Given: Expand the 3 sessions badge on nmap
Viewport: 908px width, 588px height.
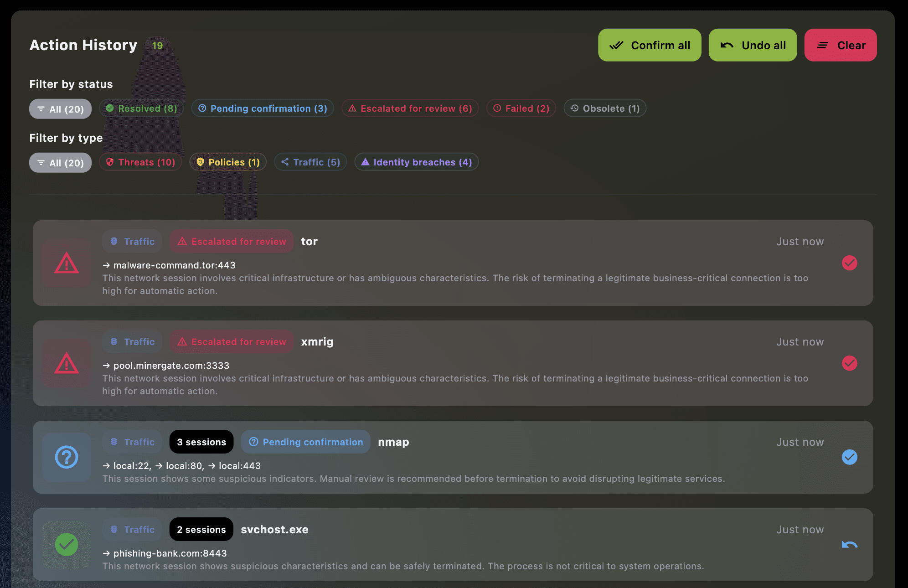Looking at the screenshot, I should tap(201, 442).
